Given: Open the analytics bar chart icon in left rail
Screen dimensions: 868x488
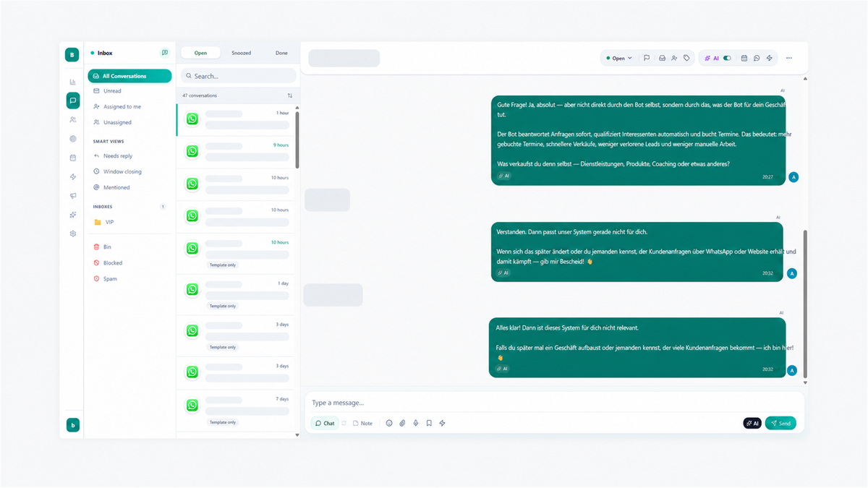Looking at the screenshot, I should (x=72, y=82).
